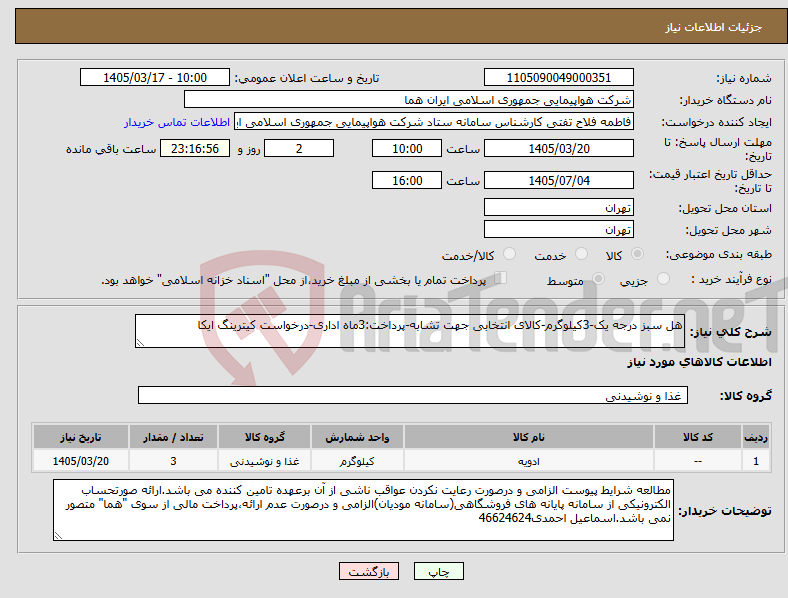Click the نام کالا column header
Screen dimensions: 788x598
529,437
